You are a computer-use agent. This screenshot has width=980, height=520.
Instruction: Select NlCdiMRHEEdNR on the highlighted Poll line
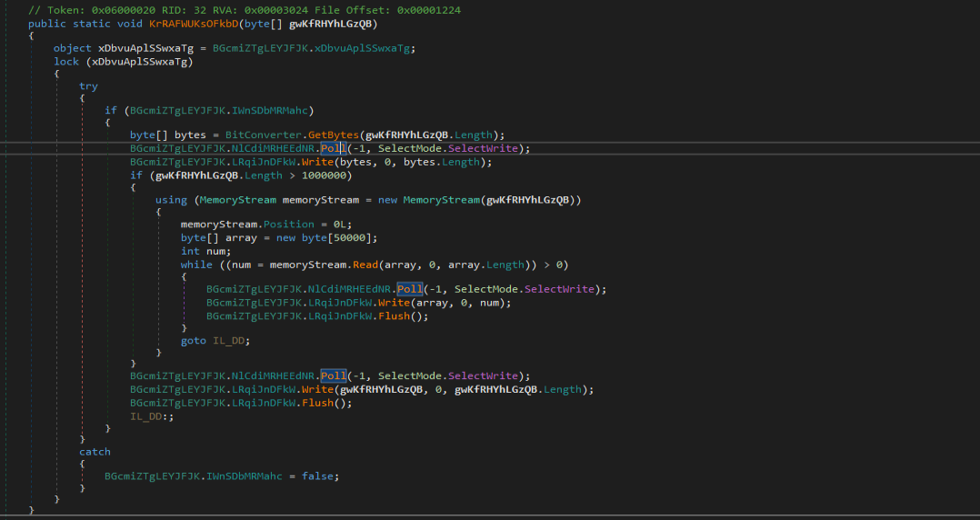tap(273, 148)
